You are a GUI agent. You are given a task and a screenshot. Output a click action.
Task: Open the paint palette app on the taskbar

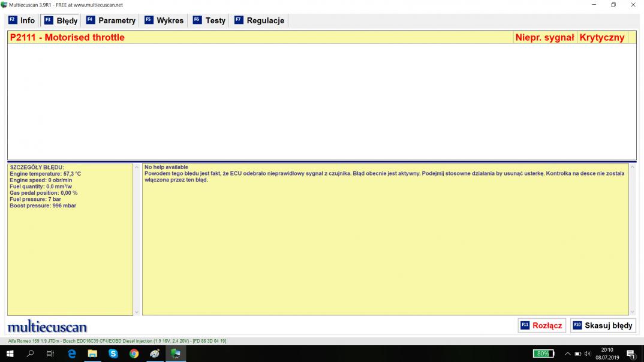click(155, 354)
